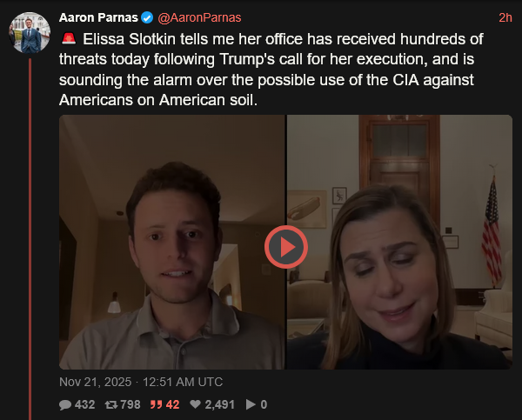Click the comments speech bubble icon
The height and width of the screenshot is (420, 522).
(x=65, y=404)
